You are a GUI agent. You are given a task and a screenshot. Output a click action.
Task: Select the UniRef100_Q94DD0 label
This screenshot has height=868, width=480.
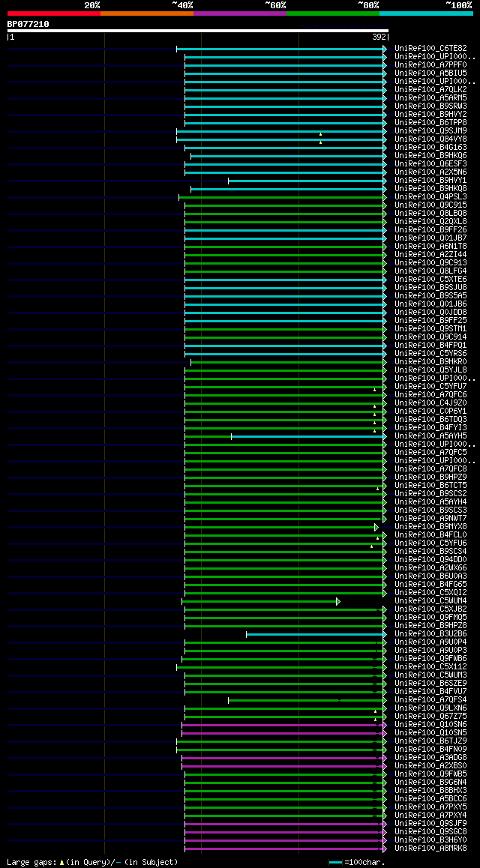430,560
